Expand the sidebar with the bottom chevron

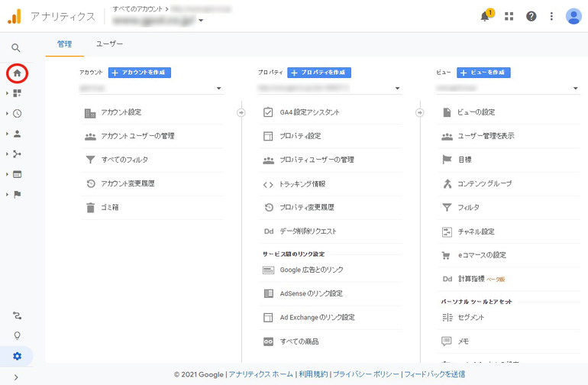click(x=16, y=377)
